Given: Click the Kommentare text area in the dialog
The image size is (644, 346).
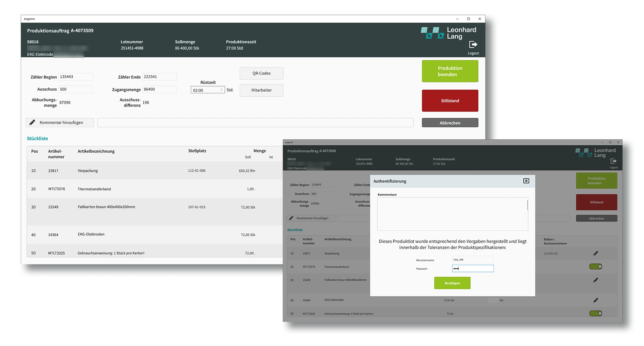Looking at the screenshot, I should pyautogui.click(x=452, y=214).
